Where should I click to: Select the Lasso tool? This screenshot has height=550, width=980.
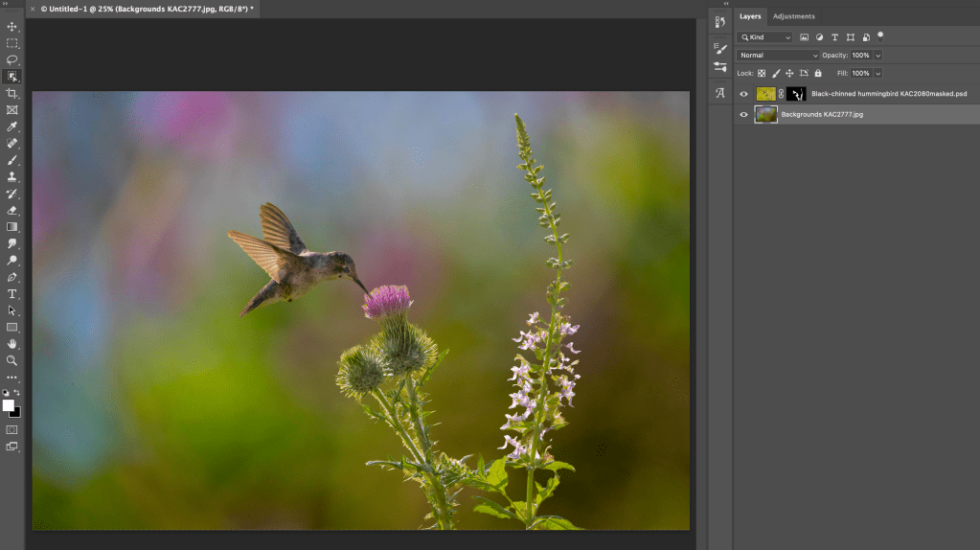pyautogui.click(x=12, y=59)
